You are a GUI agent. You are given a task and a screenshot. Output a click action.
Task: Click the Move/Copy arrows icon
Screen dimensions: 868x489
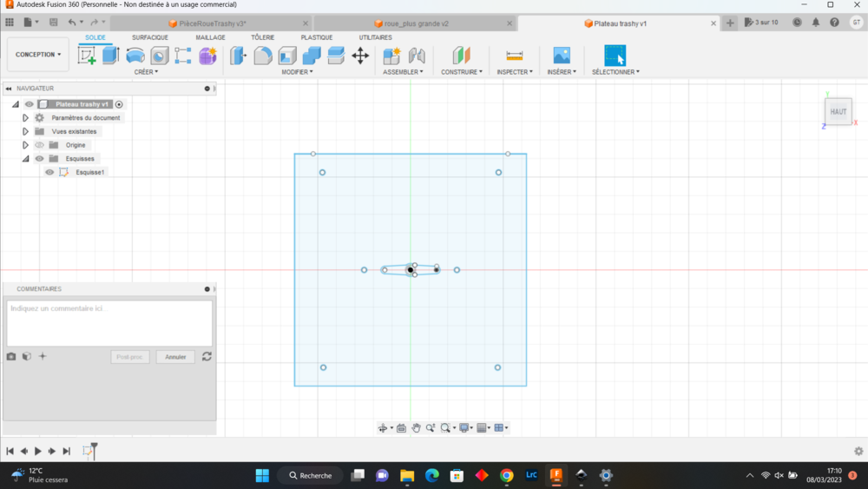pyautogui.click(x=360, y=56)
